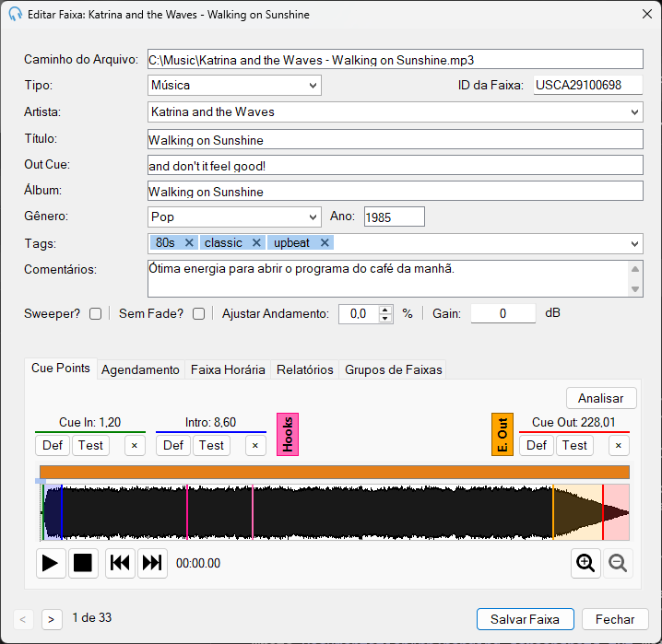Viewport: 662px width, 644px height.
Task: Enable the Sweeper checkbox
Action: point(95,314)
